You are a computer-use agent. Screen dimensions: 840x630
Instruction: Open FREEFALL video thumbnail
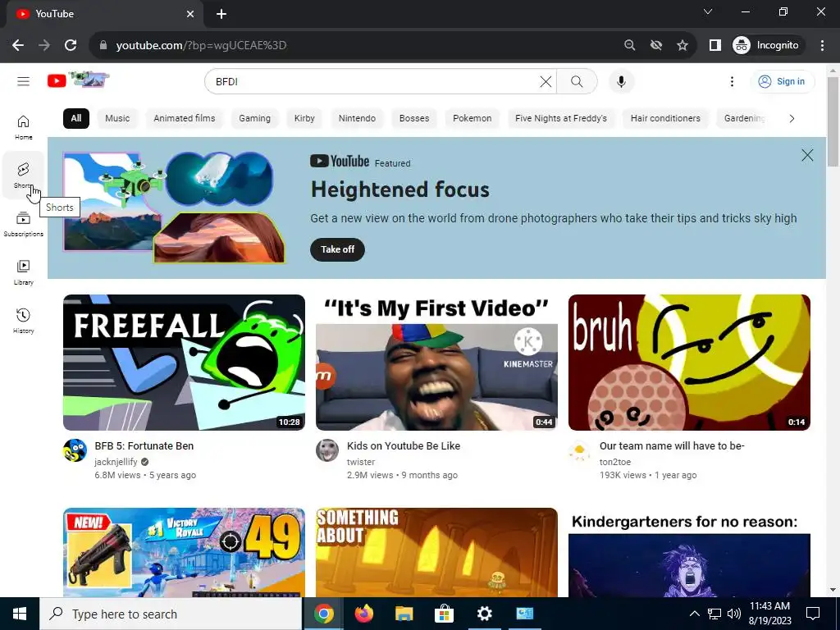click(x=185, y=363)
